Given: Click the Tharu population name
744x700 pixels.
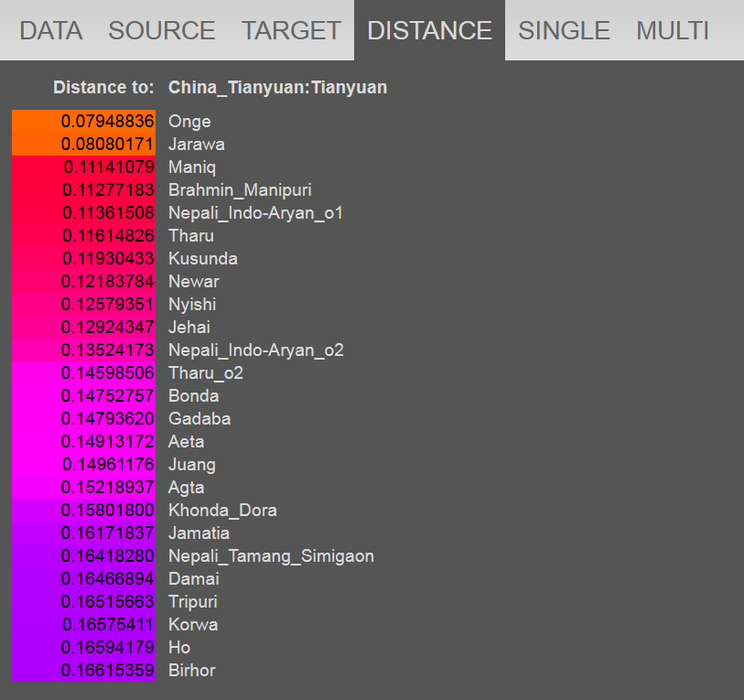Looking at the screenshot, I should pyautogui.click(x=191, y=236).
